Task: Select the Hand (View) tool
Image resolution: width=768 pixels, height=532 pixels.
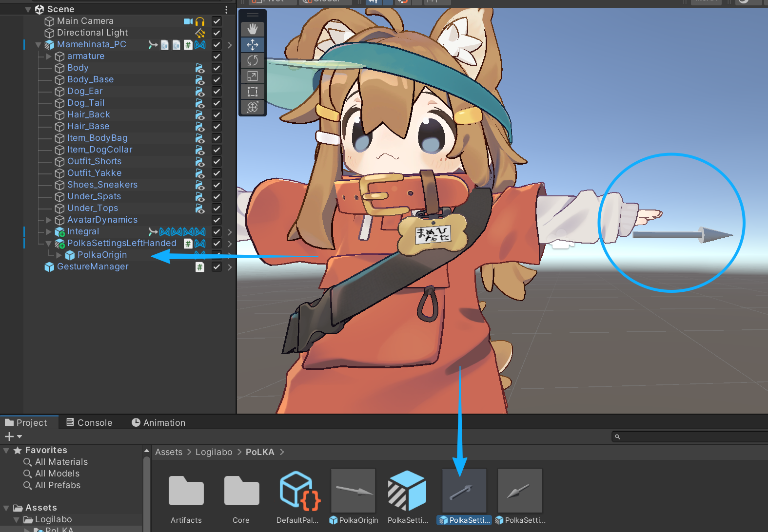Action: pyautogui.click(x=252, y=29)
